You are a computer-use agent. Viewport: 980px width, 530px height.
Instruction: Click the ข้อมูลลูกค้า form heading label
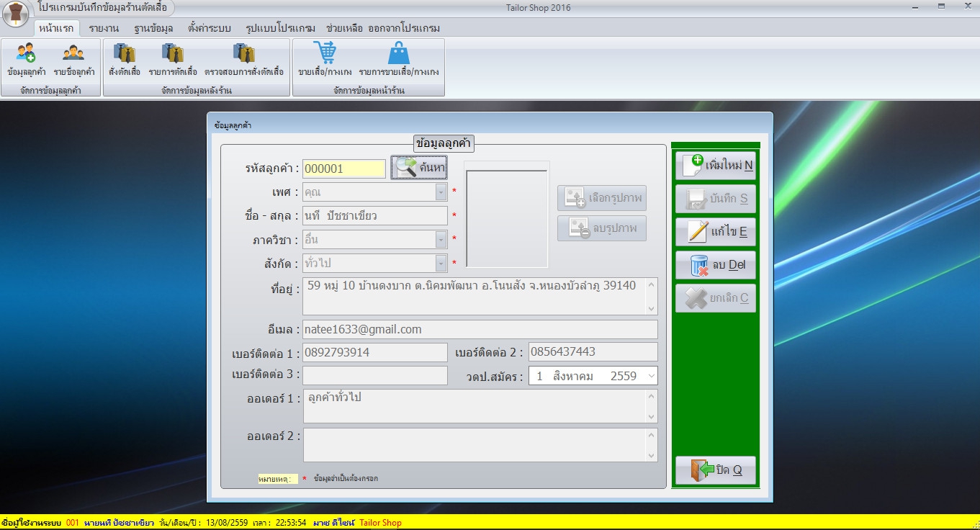click(x=444, y=143)
